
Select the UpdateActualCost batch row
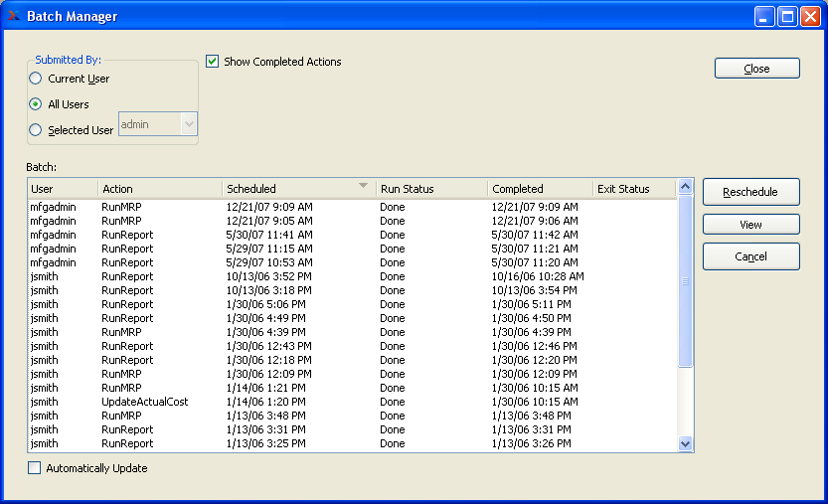[x=144, y=402]
